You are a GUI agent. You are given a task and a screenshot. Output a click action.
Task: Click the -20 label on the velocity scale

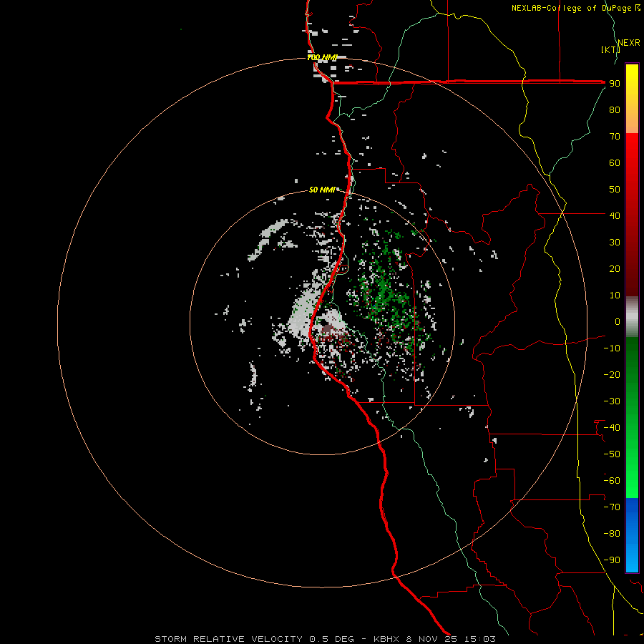click(612, 375)
